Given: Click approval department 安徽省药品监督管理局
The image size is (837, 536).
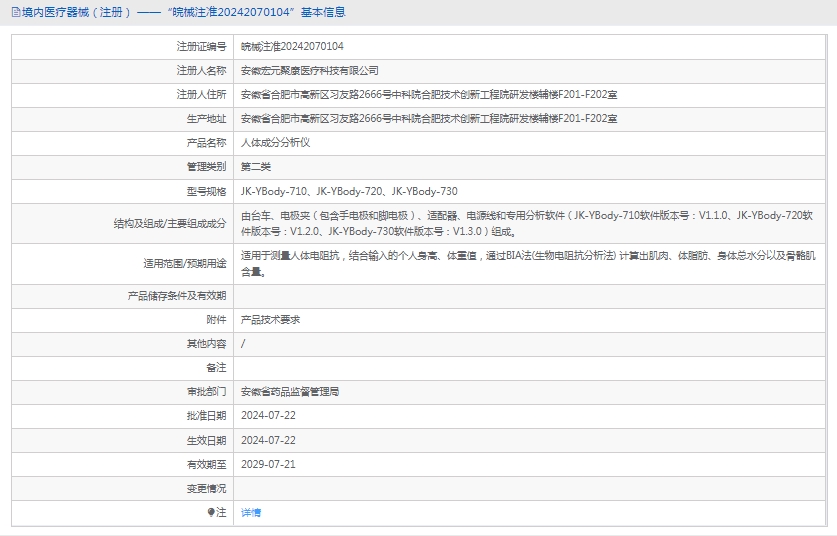Looking at the screenshot, I should 290,392.
